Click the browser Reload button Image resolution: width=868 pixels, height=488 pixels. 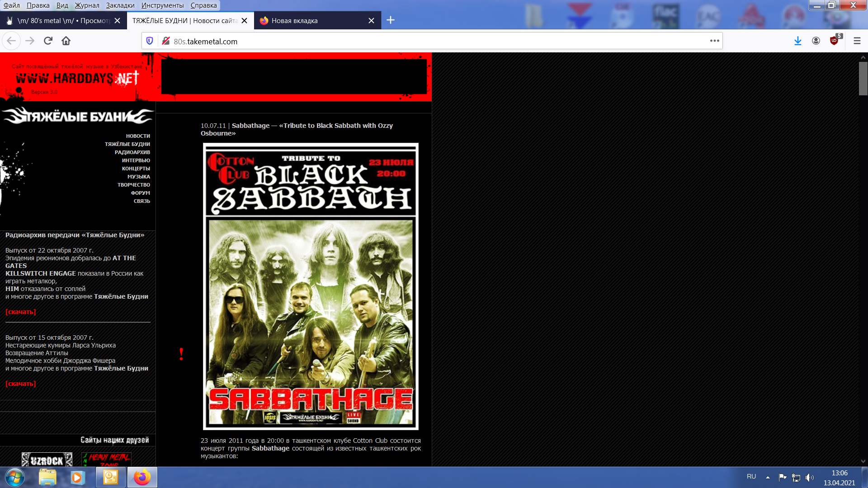(x=48, y=41)
